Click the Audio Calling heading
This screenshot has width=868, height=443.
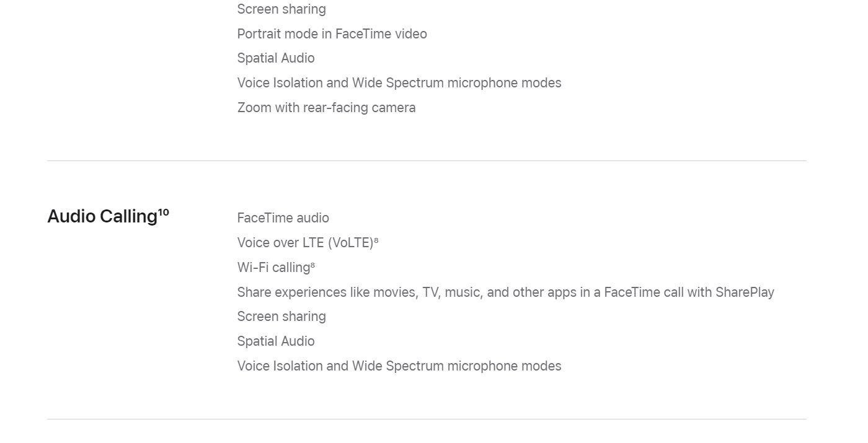click(102, 217)
